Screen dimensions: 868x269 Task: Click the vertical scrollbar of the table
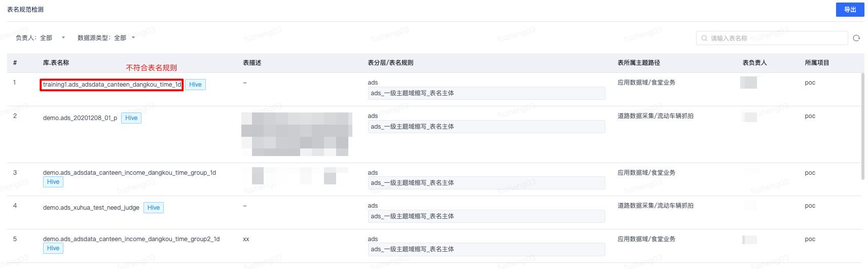pyautogui.click(x=862, y=127)
